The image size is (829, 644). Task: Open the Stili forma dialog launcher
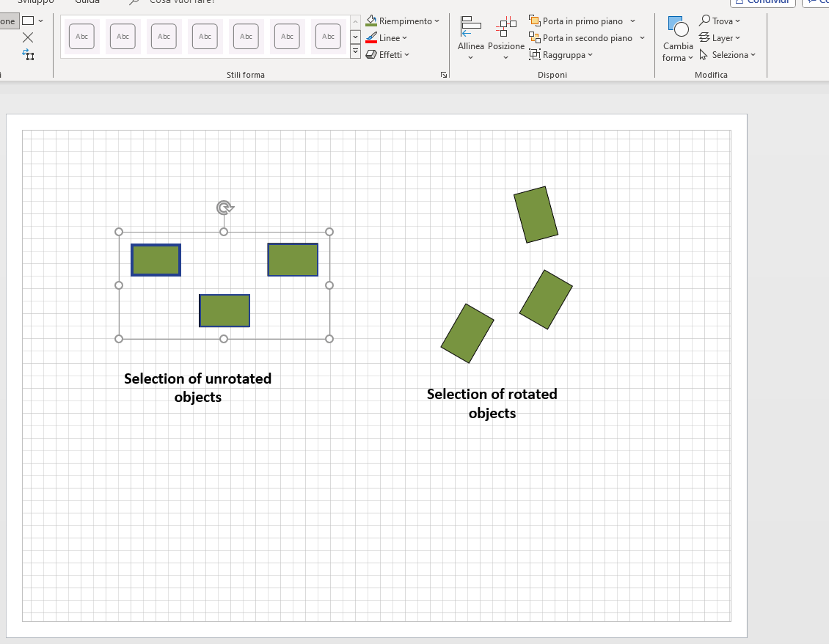coord(444,75)
